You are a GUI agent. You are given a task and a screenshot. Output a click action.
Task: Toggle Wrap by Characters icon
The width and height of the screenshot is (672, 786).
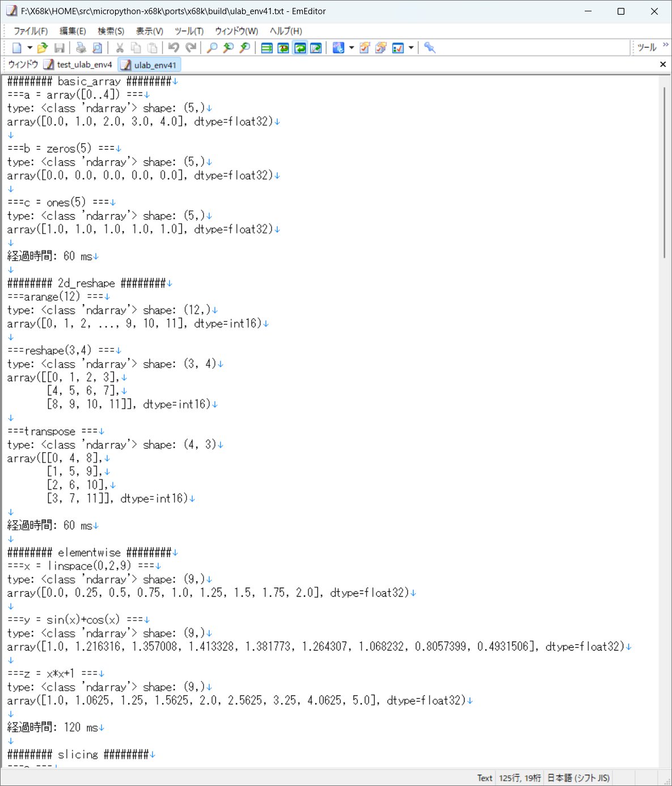tap(283, 48)
